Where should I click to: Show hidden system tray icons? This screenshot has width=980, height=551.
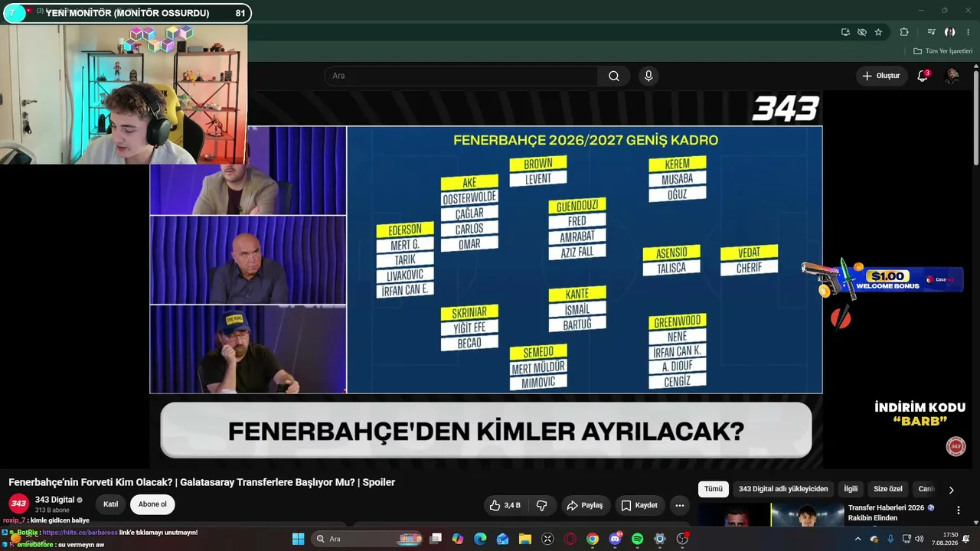tap(857, 539)
